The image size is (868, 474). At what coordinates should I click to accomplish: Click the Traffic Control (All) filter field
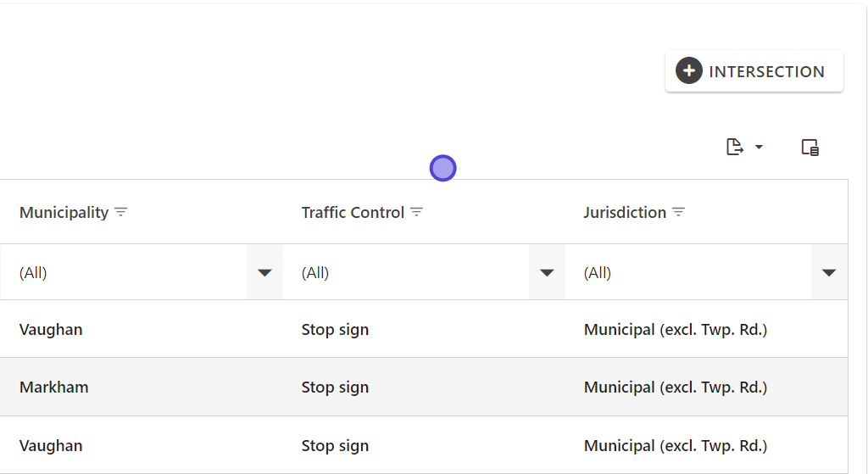coord(407,272)
